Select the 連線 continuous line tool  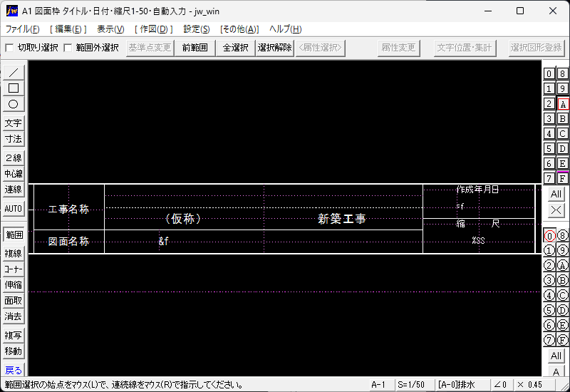pyautogui.click(x=14, y=190)
